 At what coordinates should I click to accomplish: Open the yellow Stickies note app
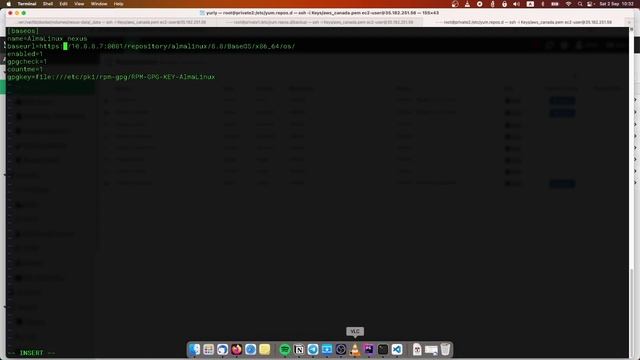pos(264,349)
